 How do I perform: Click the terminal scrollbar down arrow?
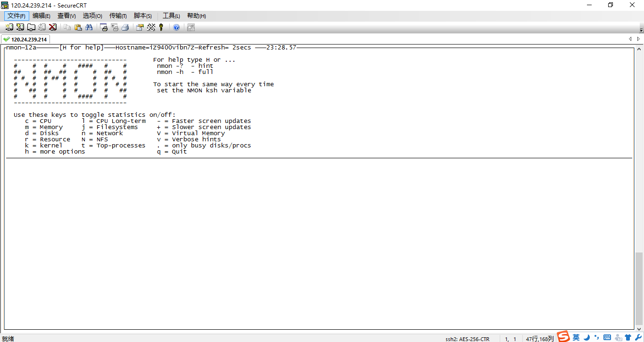[x=639, y=330]
